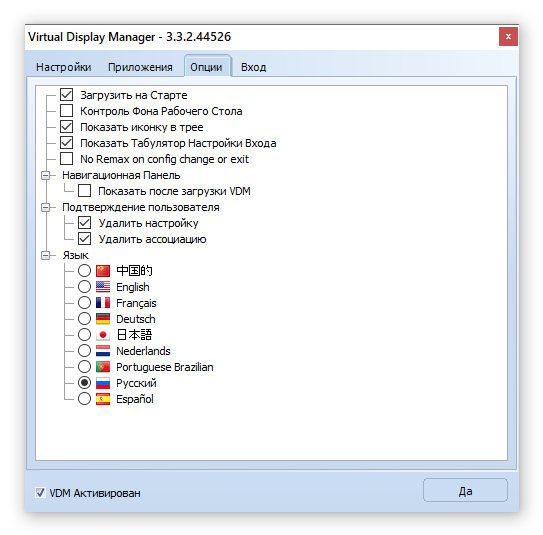543x535 pixels.
Task: Go to the Вход tab
Action: pos(253,67)
